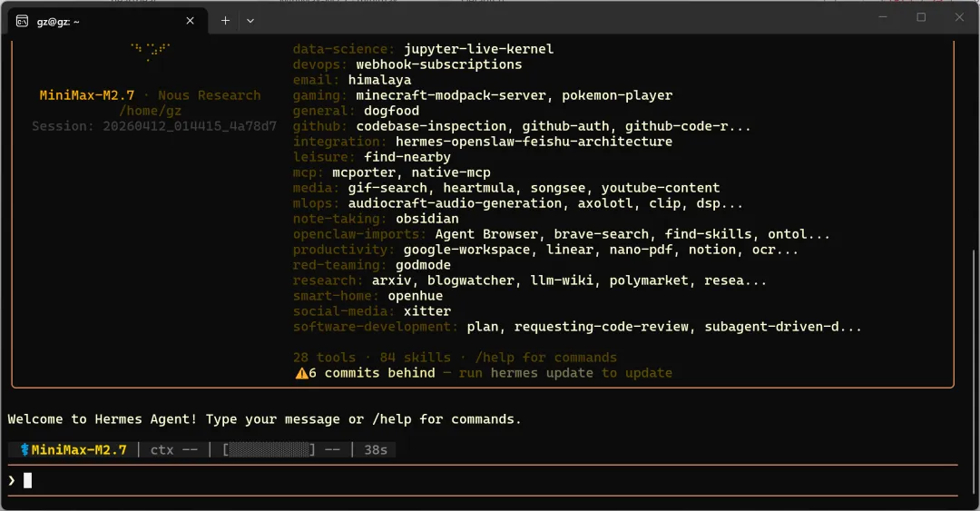Click 'axolotl' mlops skill text

604,203
